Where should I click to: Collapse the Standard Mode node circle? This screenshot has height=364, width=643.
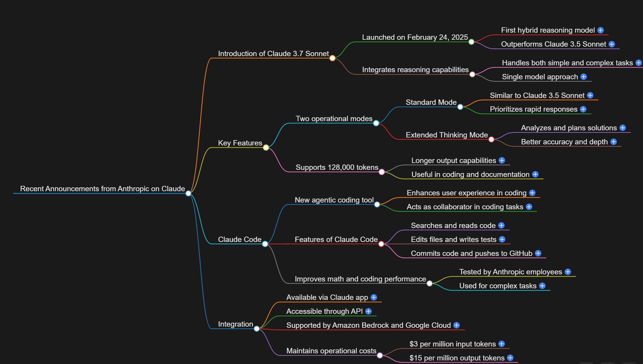[x=460, y=107]
